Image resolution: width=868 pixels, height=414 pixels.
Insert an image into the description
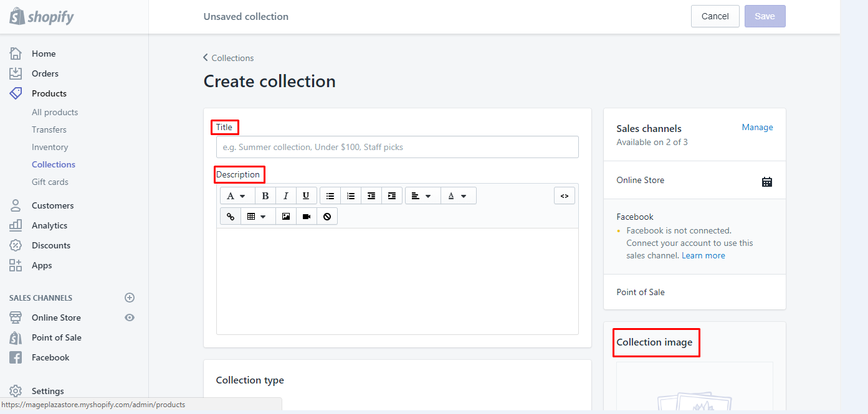point(286,216)
